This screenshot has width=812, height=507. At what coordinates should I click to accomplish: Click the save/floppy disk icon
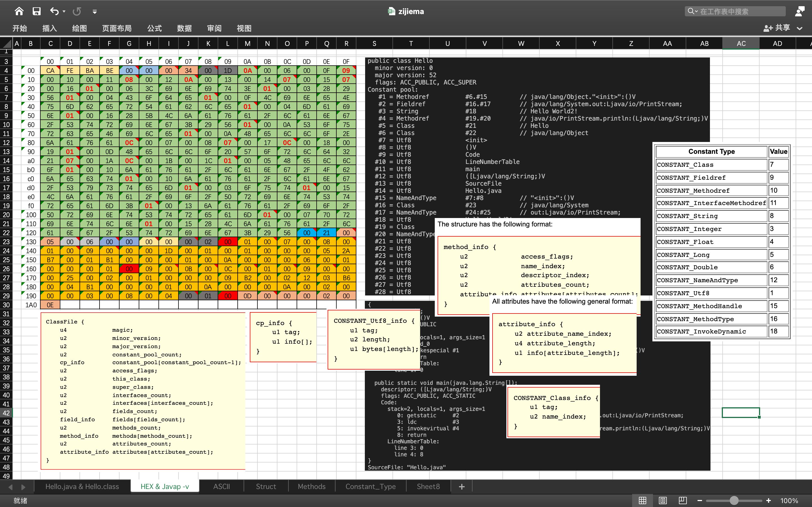coord(36,10)
